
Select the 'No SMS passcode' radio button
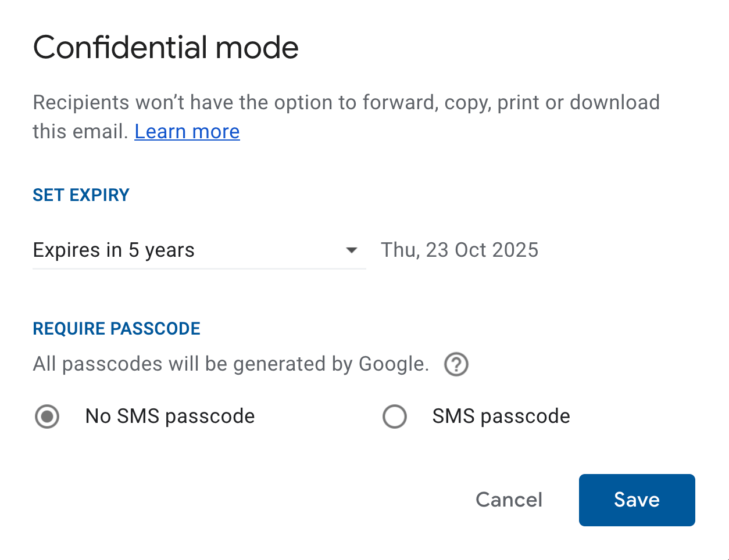point(47,417)
